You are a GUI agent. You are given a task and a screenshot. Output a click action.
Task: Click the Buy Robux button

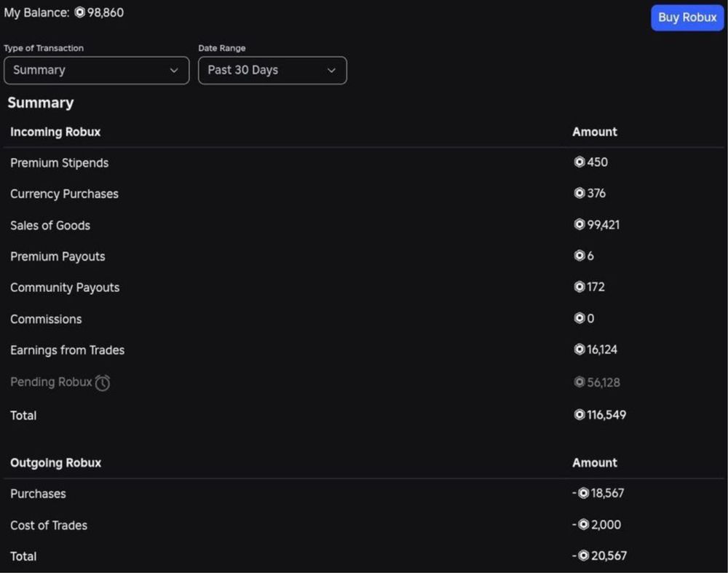coord(687,18)
